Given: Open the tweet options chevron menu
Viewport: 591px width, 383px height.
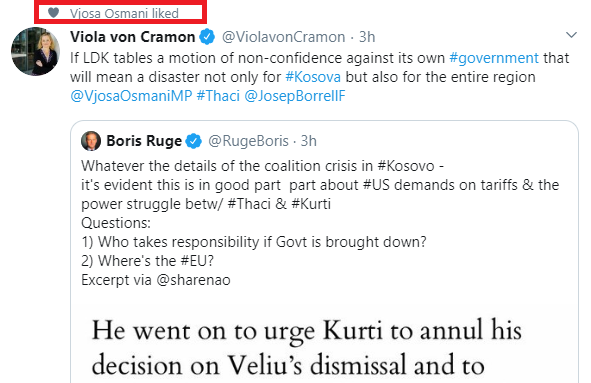Looking at the screenshot, I should click(x=571, y=35).
